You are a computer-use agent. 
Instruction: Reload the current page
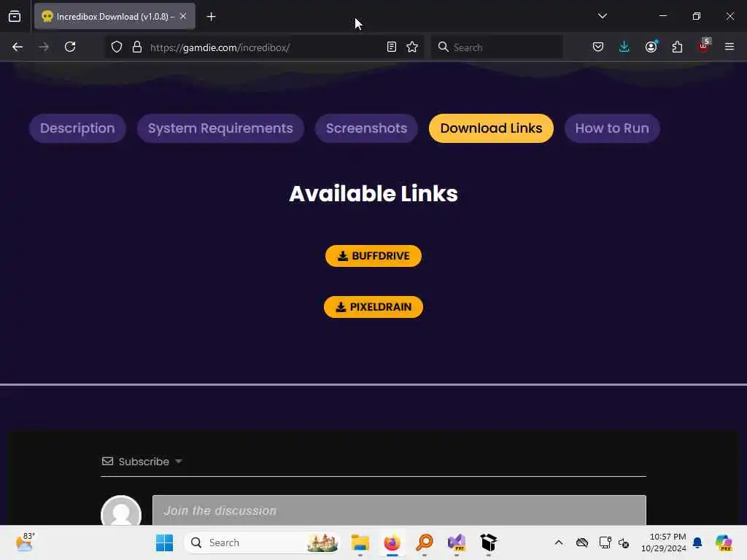click(70, 47)
